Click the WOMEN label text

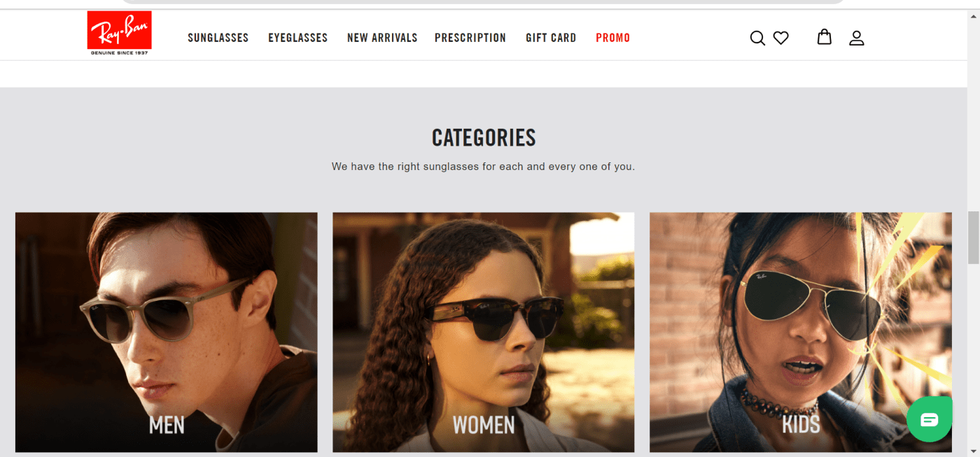coord(484,425)
